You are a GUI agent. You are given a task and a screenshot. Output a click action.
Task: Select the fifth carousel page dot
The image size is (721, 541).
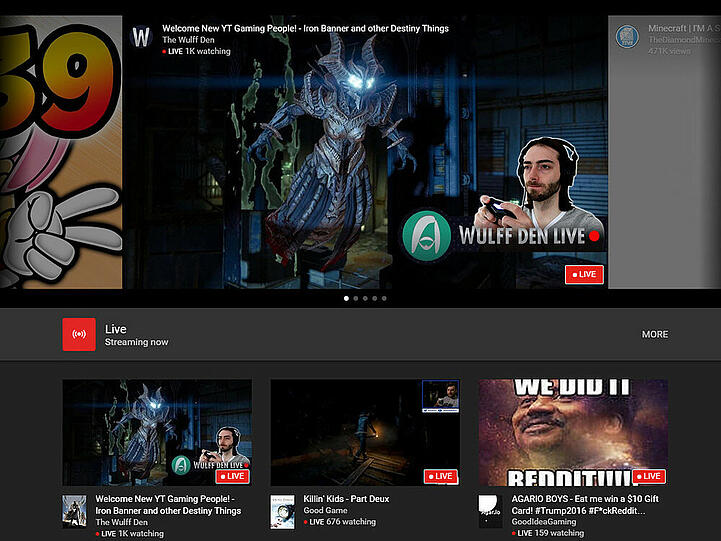click(384, 298)
